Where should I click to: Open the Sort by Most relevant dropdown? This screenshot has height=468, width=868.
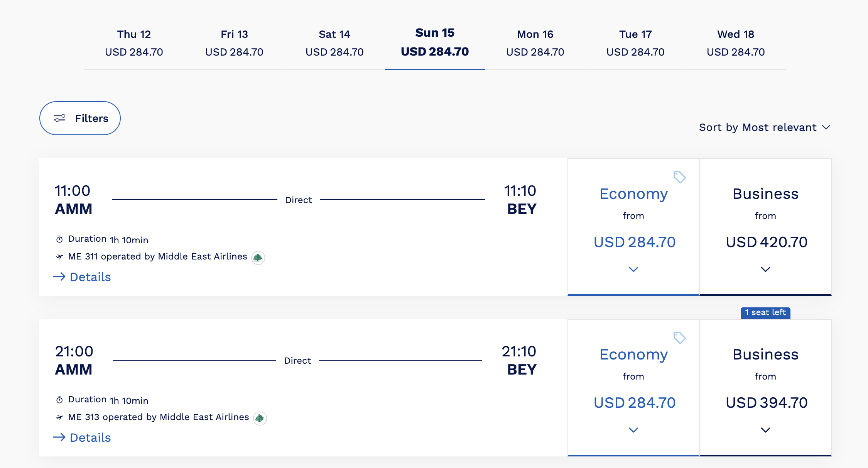pyautogui.click(x=764, y=127)
